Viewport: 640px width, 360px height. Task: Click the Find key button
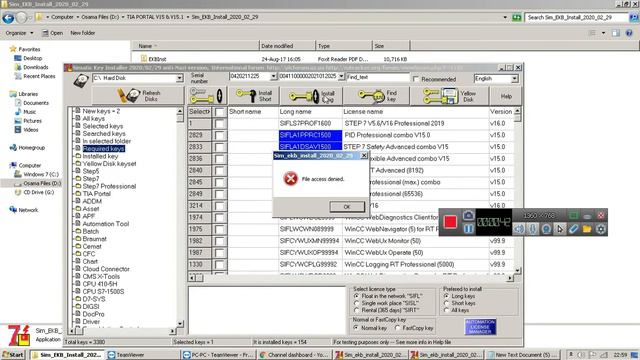377,96
